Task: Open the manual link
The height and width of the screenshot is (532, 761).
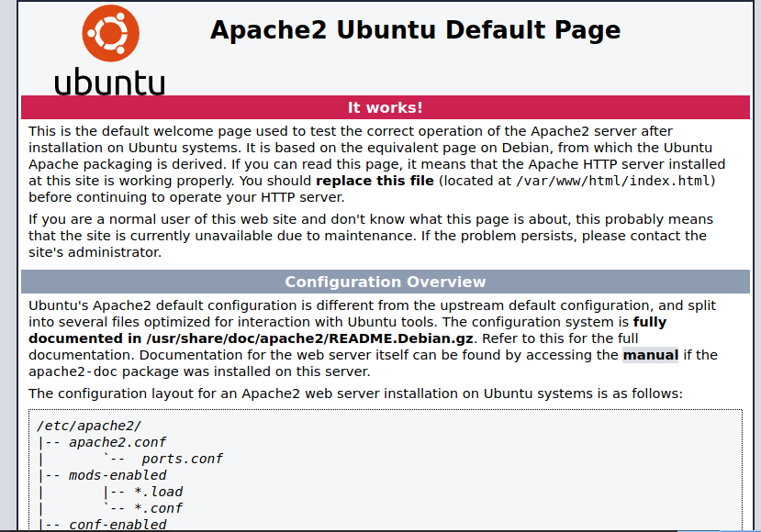Action: [x=650, y=355]
